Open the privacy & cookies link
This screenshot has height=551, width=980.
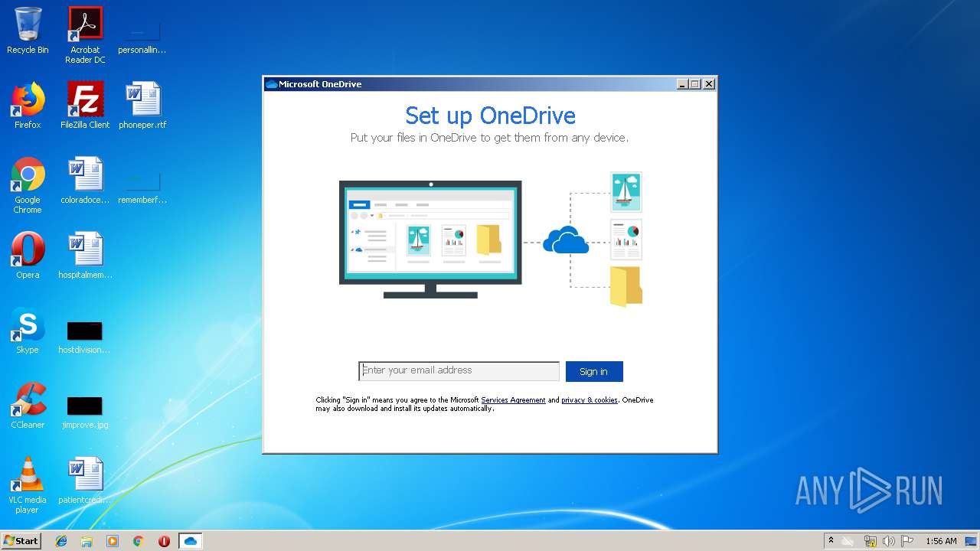[590, 400]
